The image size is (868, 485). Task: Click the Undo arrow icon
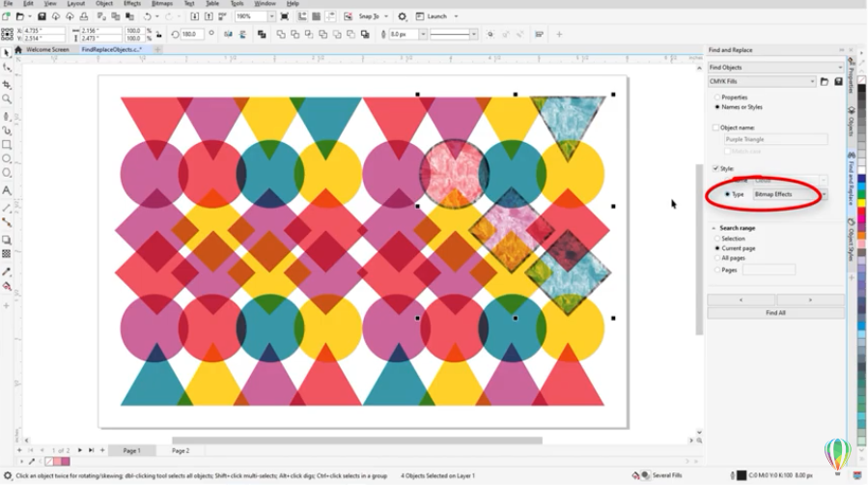point(147,16)
